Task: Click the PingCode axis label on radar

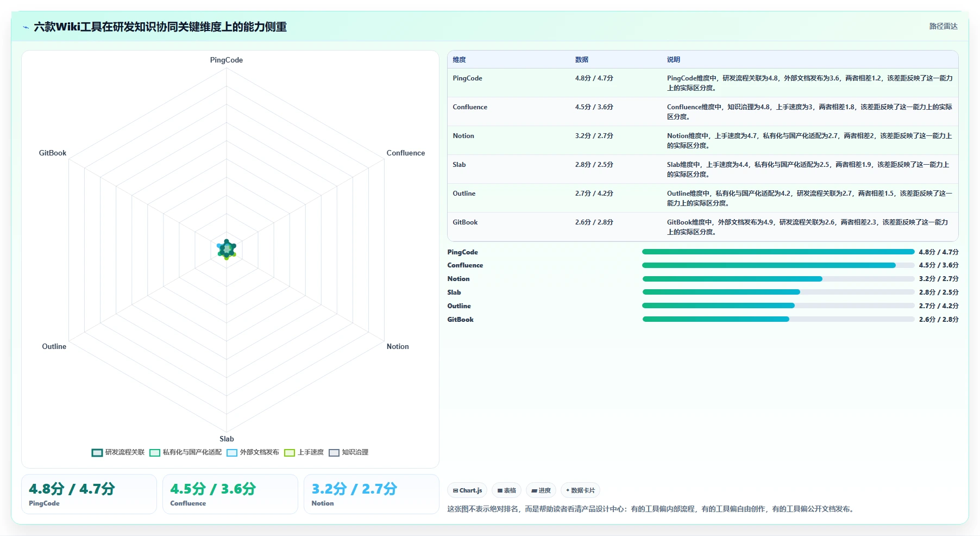Action: [227, 60]
